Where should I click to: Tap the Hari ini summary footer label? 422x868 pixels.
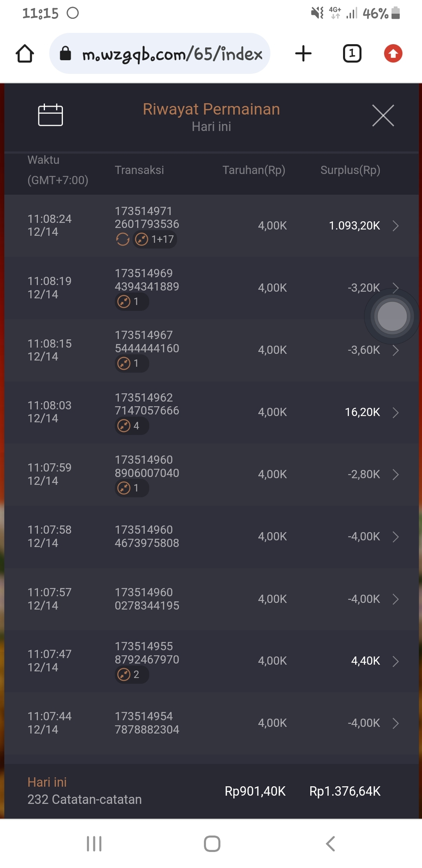click(47, 782)
